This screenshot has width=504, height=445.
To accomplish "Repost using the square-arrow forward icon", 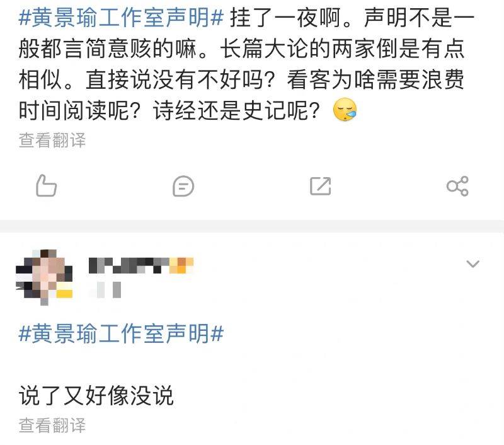I will (321, 186).
